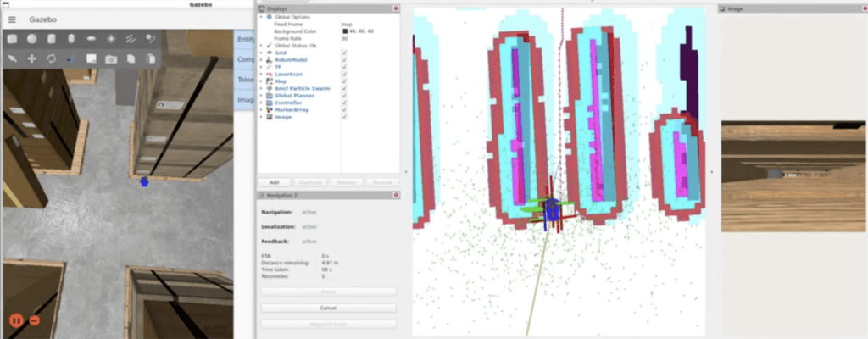The height and width of the screenshot is (339, 868).
Task: Open the Entity tab in Gazebo
Action: point(247,39)
